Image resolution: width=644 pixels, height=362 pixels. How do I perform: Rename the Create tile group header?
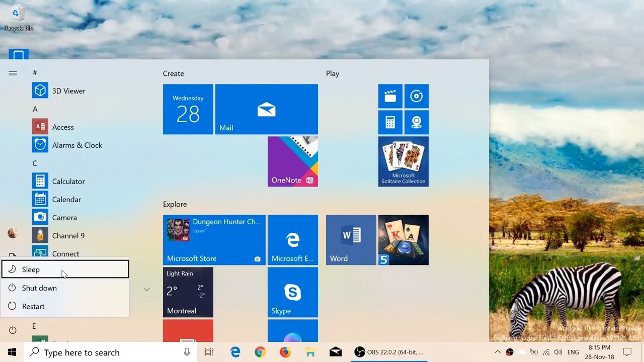pyautogui.click(x=174, y=73)
